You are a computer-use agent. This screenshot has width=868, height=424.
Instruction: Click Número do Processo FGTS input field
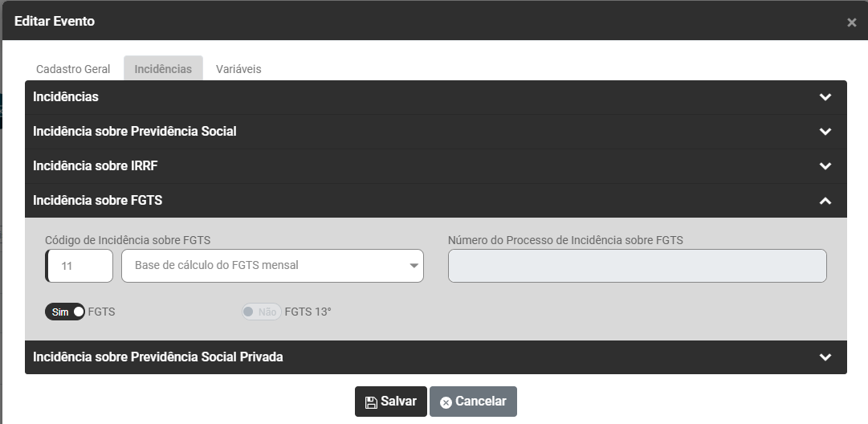point(637,266)
